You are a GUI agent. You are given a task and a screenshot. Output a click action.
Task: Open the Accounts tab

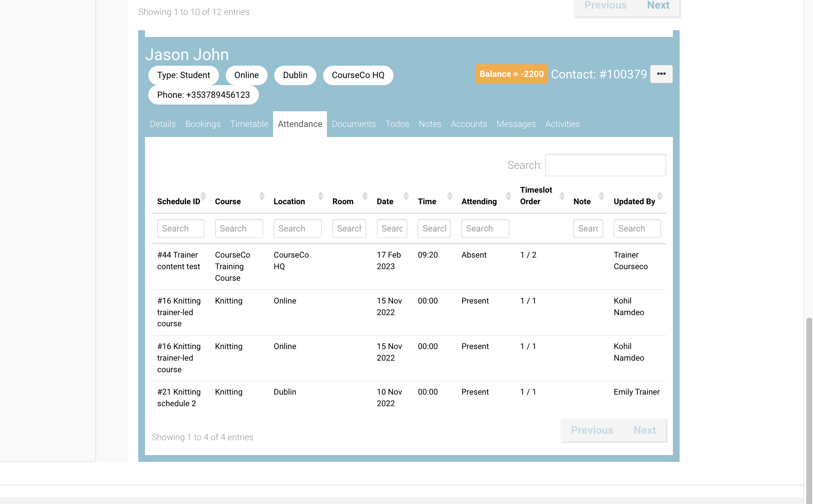(x=469, y=124)
